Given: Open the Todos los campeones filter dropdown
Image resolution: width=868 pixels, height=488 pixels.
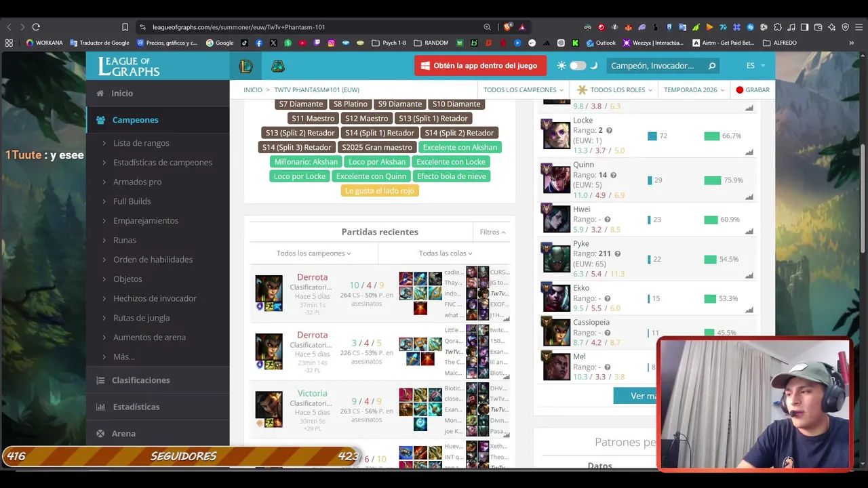Looking at the screenshot, I should coord(523,89).
